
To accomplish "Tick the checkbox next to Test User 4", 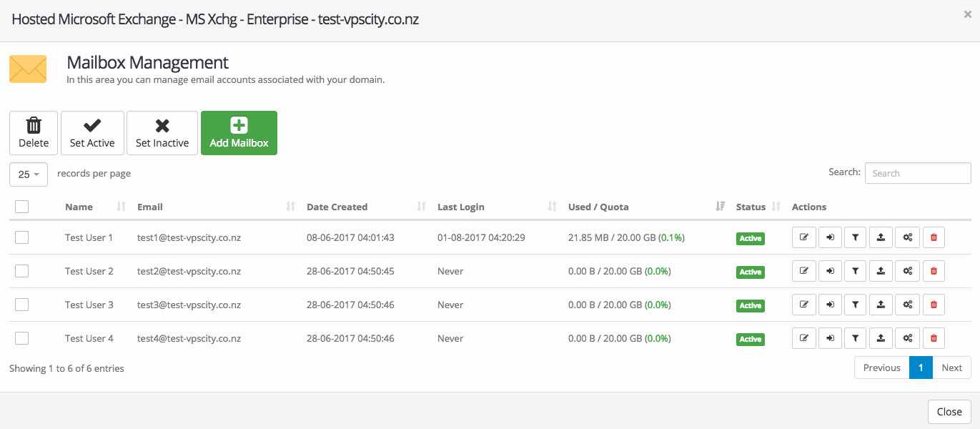I will pos(21,337).
